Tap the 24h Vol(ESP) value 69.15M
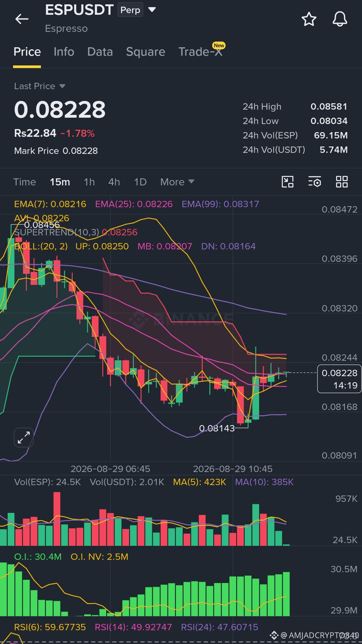This screenshot has width=362, height=644. click(330, 135)
